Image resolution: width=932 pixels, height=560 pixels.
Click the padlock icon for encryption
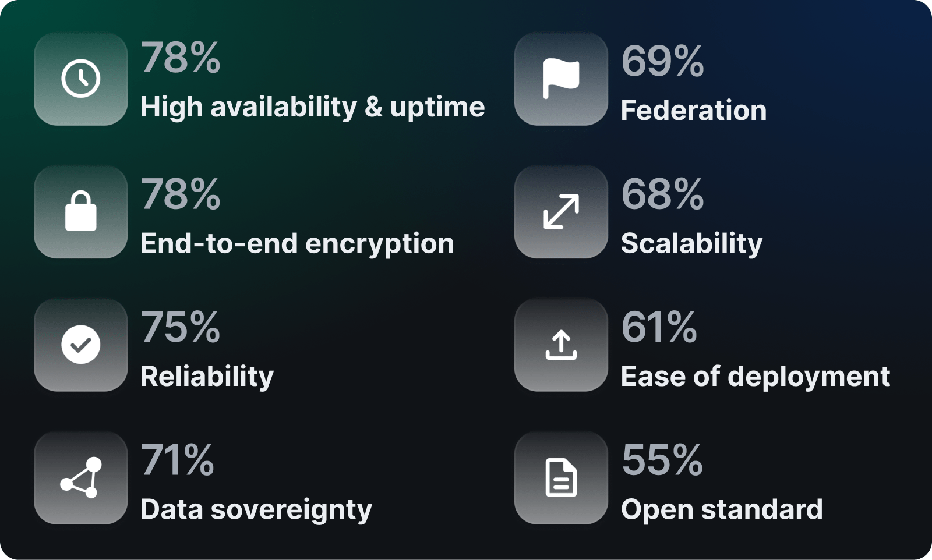81,211
